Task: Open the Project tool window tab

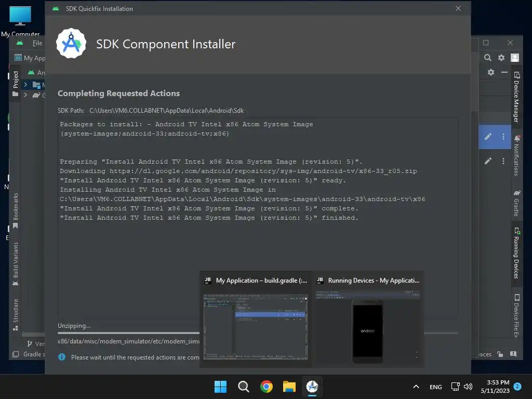Action: click(16, 84)
